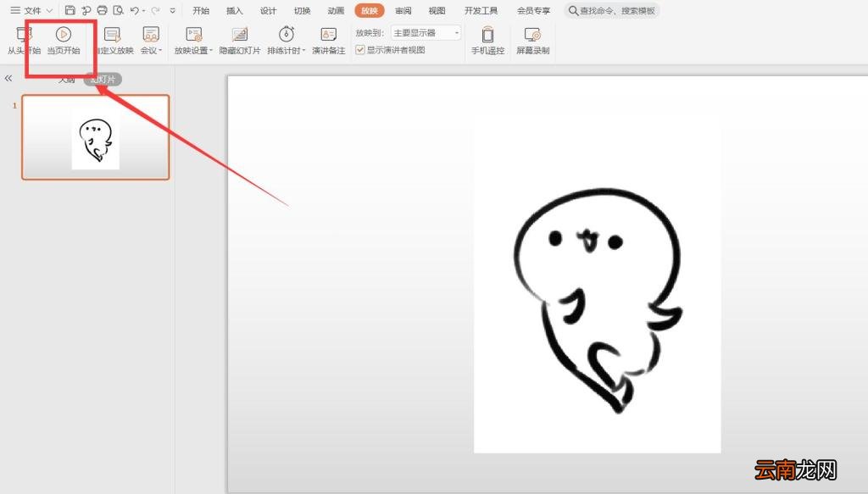Collapse the slide panel with double chevron
868x494 pixels.
pos(8,79)
